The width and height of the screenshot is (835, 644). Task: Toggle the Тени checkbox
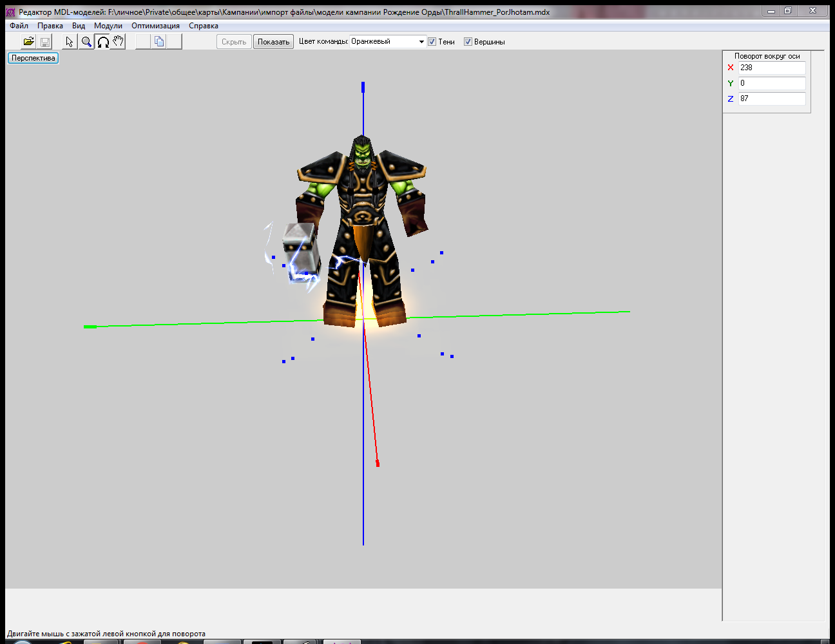[432, 42]
